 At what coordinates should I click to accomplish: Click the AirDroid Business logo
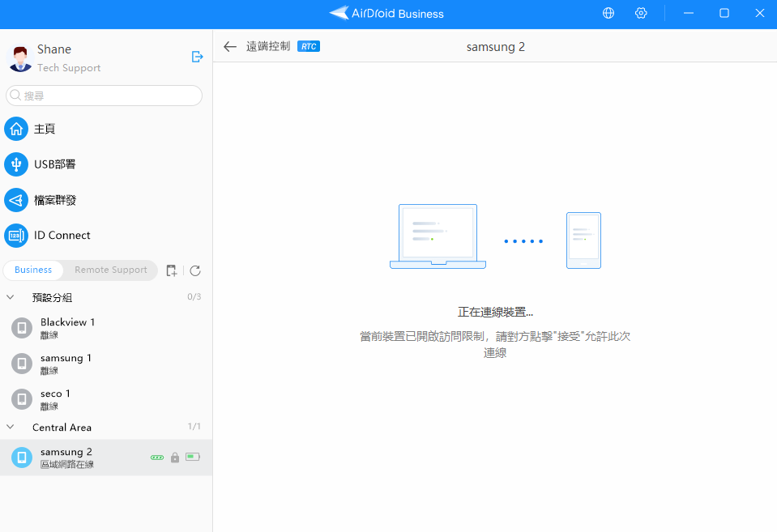point(386,14)
